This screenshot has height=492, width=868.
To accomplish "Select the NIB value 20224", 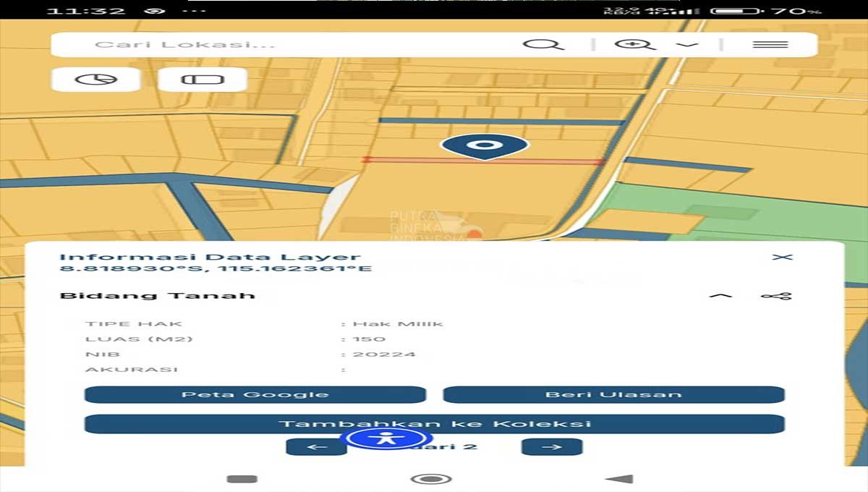I will 384,355.
